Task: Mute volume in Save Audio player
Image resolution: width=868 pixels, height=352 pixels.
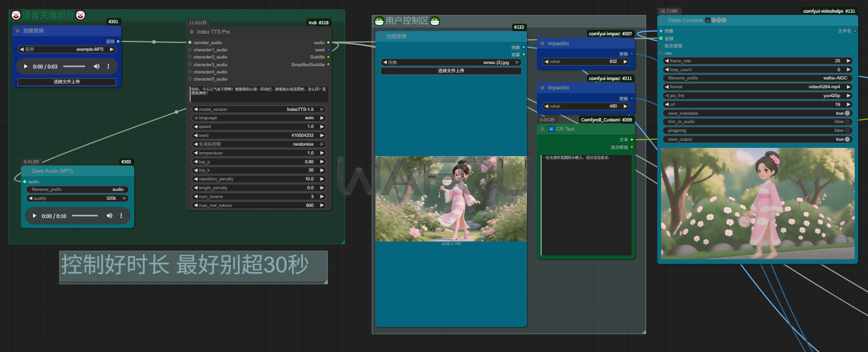Action: pos(109,216)
